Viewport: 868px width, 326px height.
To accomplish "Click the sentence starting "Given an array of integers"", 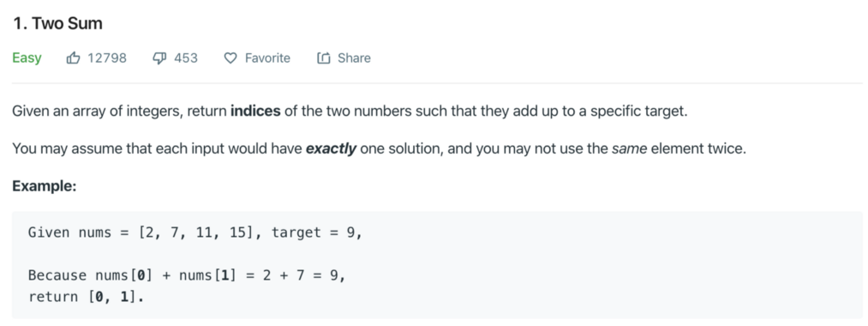I will pyautogui.click(x=350, y=111).
